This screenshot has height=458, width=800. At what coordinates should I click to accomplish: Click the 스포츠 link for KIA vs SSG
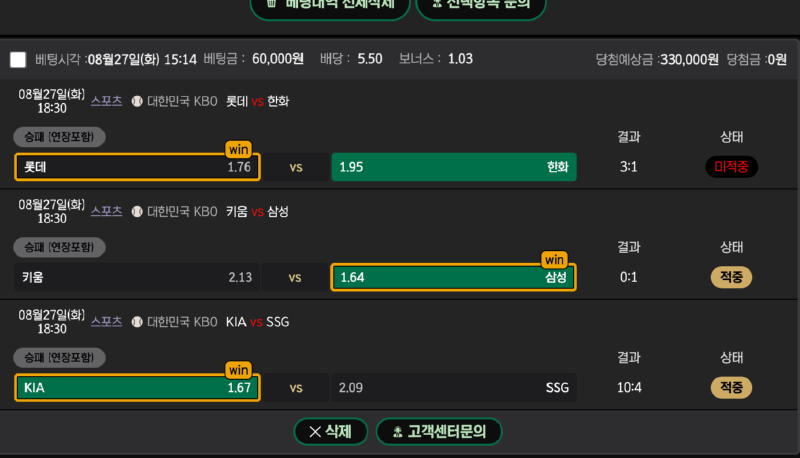click(106, 321)
